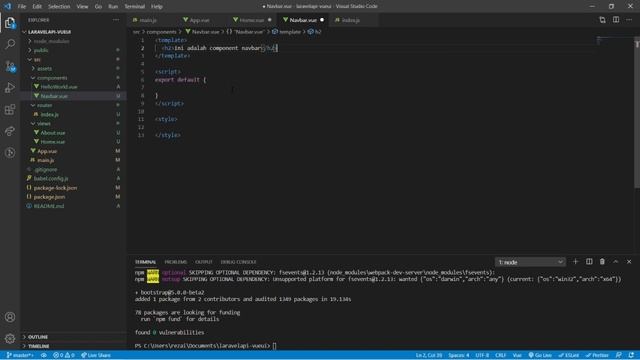The image size is (640, 360).
Task: Click the open changes icon in editor toolbar
Action: 602,20
